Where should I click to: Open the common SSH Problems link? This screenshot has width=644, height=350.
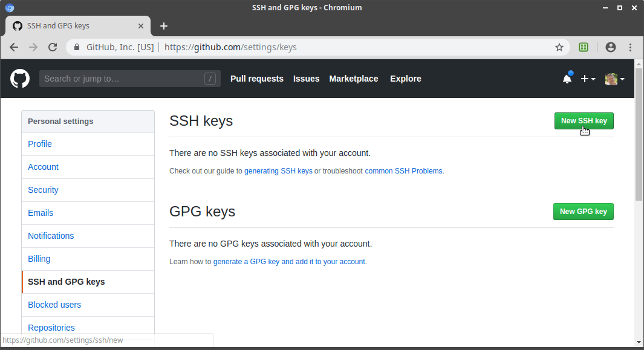tap(403, 171)
